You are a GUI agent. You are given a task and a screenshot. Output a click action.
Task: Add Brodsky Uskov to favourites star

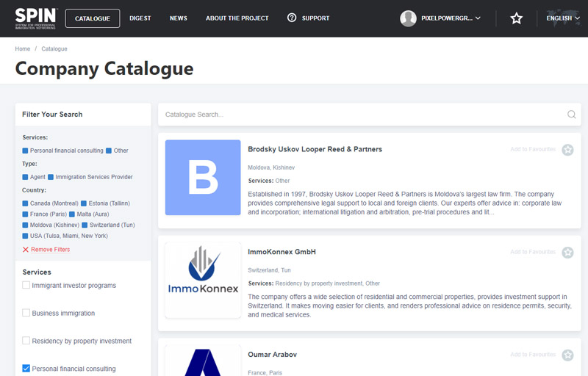567,150
